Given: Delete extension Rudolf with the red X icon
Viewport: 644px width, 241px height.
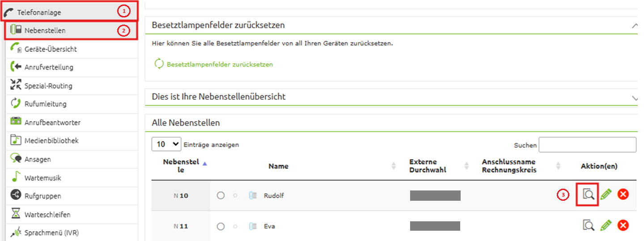Looking at the screenshot, I should tap(623, 194).
